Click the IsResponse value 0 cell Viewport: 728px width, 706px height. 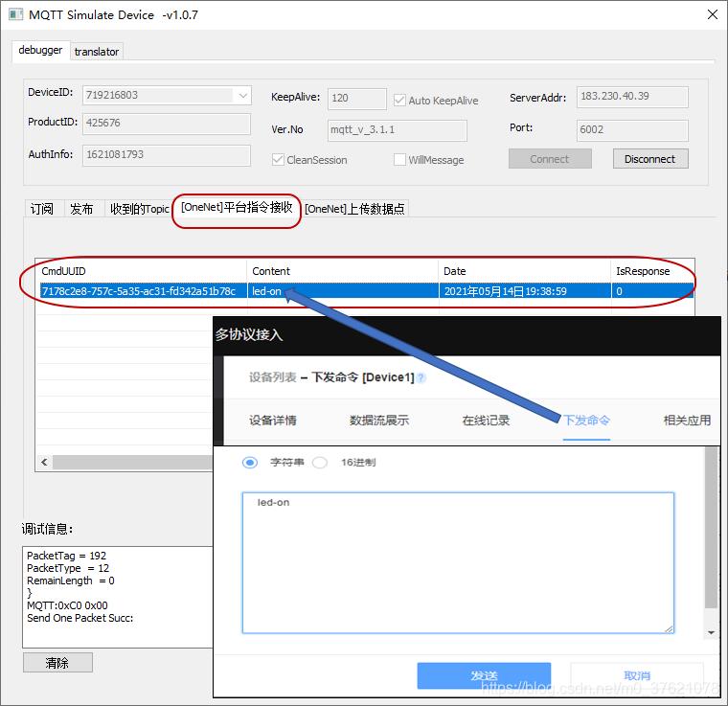tap(652, 291)
